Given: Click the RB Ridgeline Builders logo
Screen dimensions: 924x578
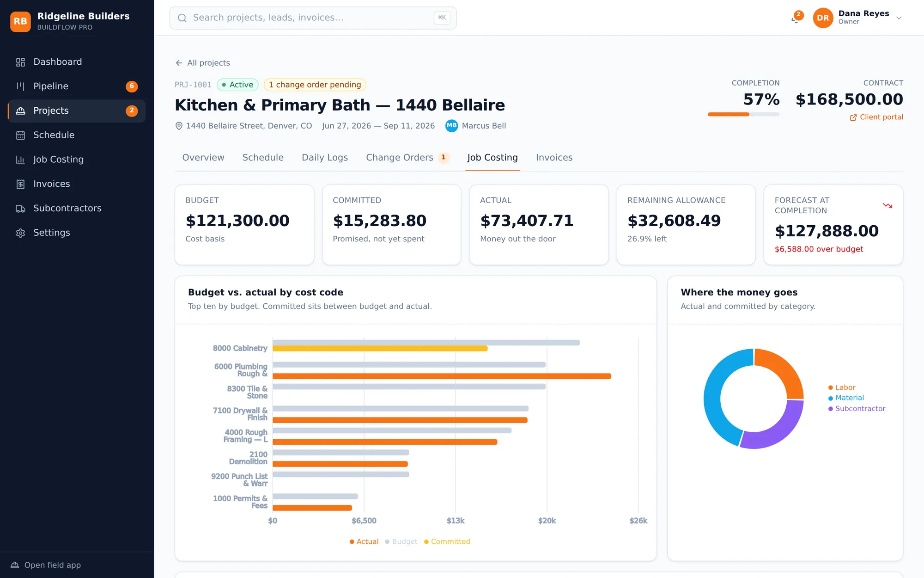Looking at the screenshot, I should click(20, 21).
